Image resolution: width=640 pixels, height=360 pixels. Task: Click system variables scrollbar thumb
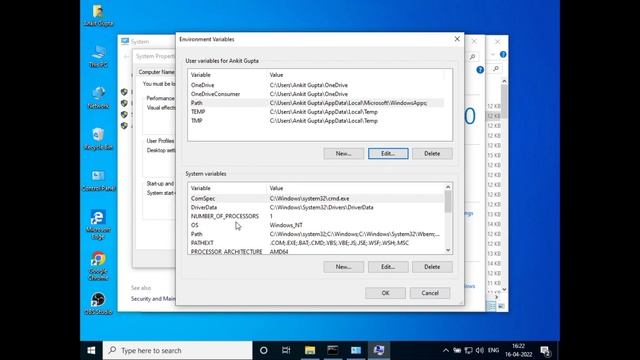[x=448, y=202]
